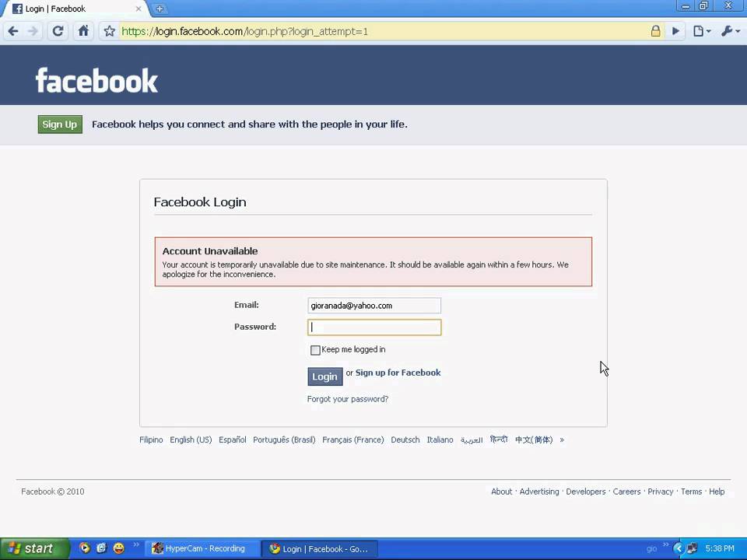Viewport: 747px width, 560px height.
Task: Open the Careers footer link
Action: pos(626,492)
